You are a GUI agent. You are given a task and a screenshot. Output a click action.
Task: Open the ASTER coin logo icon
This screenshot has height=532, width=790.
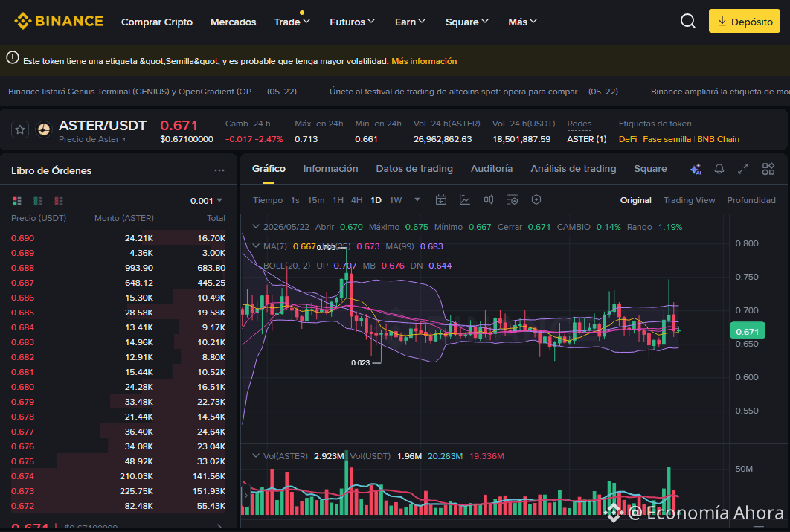coord(44,130)
